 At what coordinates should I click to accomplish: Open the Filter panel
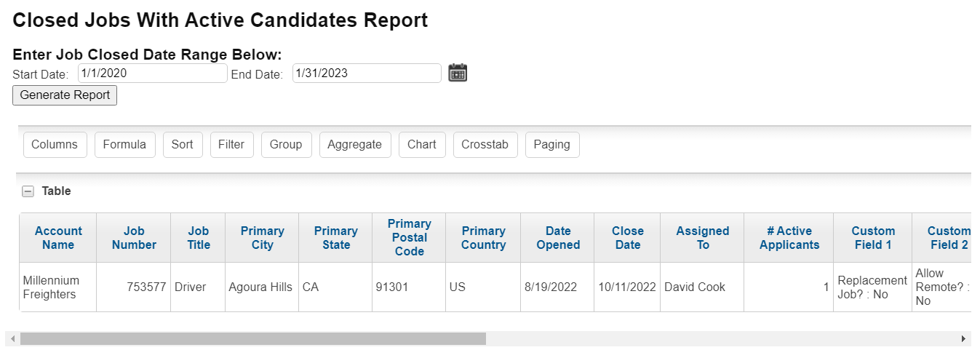pyautogui.click(x=231, y=145)
